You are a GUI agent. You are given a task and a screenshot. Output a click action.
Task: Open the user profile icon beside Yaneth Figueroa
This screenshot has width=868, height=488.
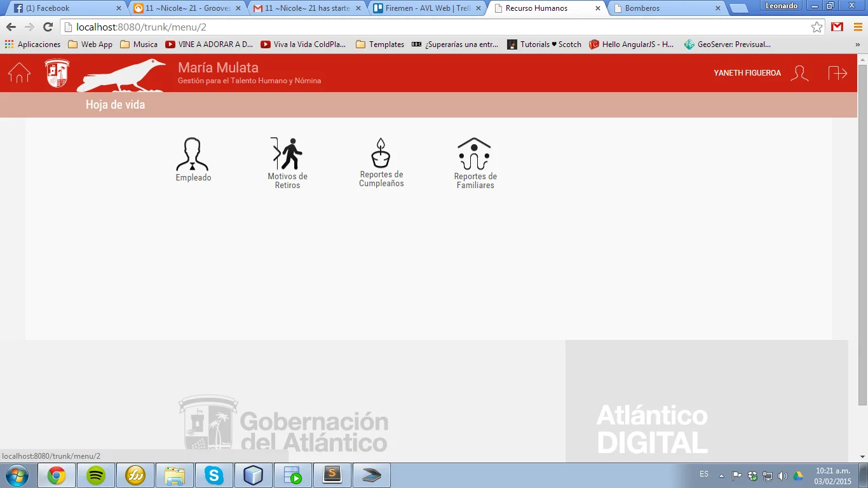799,73
